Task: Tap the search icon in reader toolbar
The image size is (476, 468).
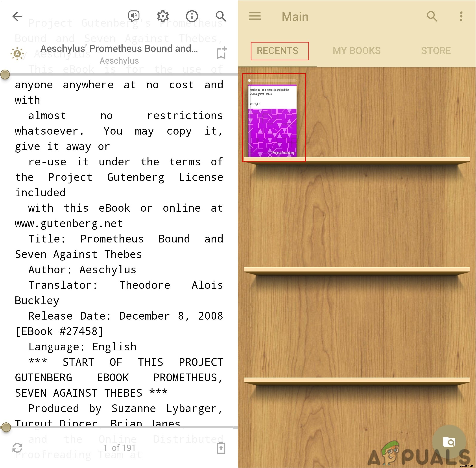Action: pos(221,16)
